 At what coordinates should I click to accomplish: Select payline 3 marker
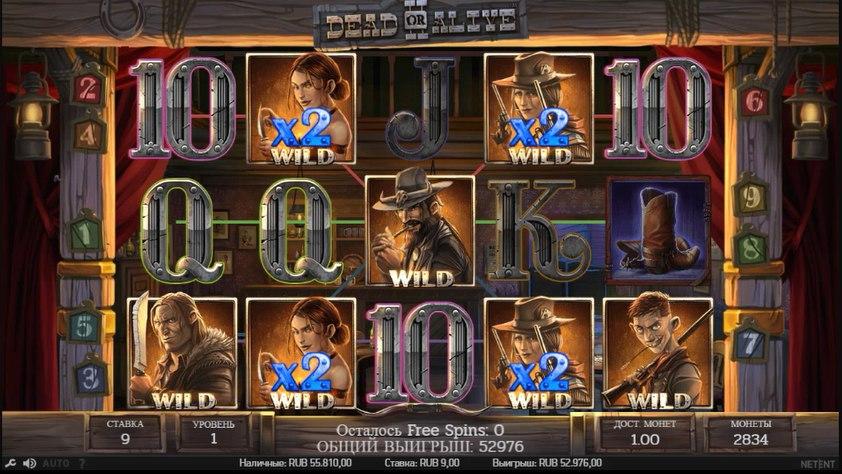click(x=90, y=377)
